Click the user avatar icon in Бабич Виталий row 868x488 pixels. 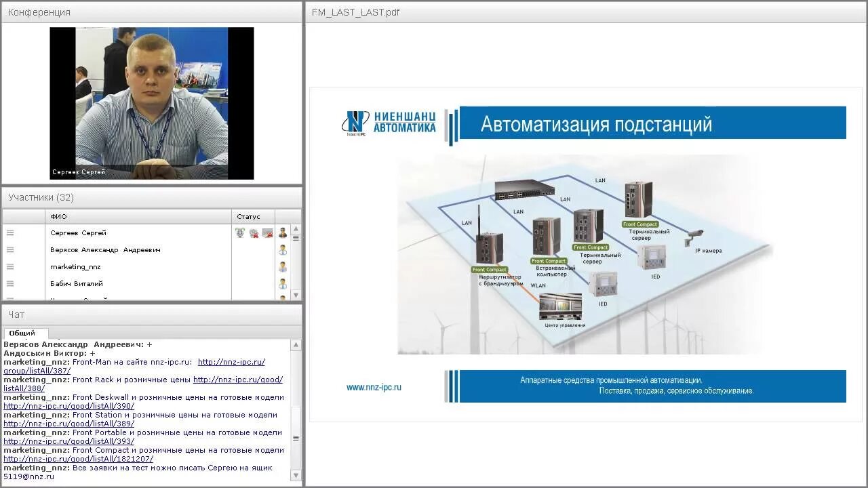pos(283,283)
